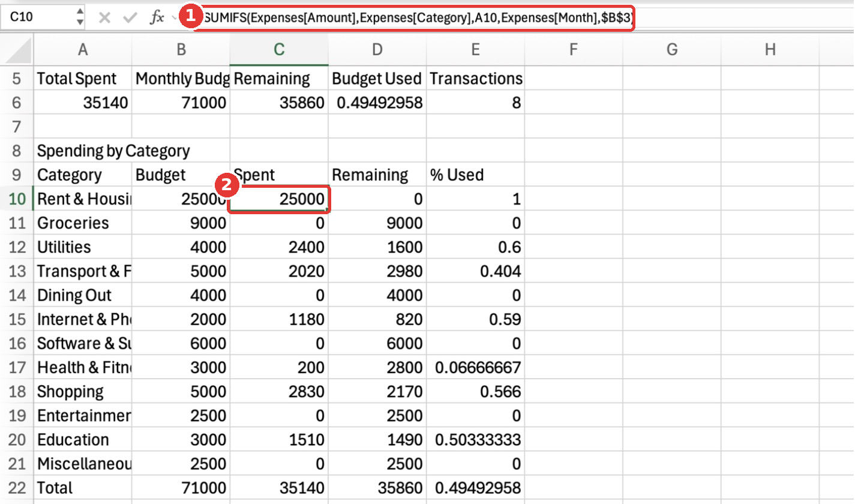Click the cancel X icon in formula bar
Screen dimensions: 855x504
(x=105, y=17)
